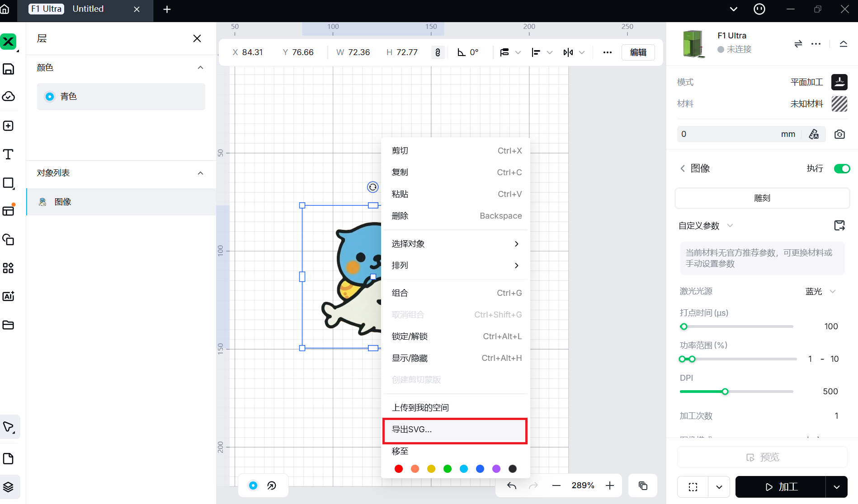Click the DPI slider handle
This screenshot has height=504, width=858.
coord(725,392)
